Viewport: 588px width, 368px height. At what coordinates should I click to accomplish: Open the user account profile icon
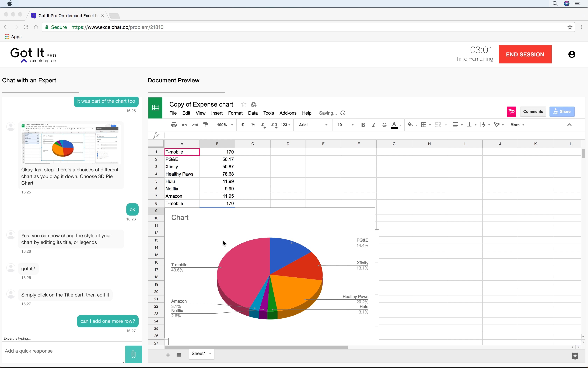[x=572, y=54]
